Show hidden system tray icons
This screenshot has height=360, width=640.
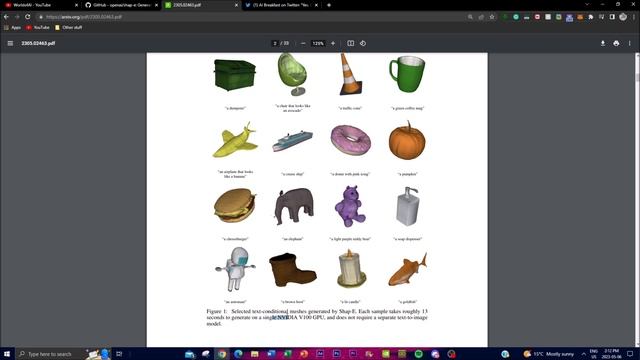pos(583,354)
